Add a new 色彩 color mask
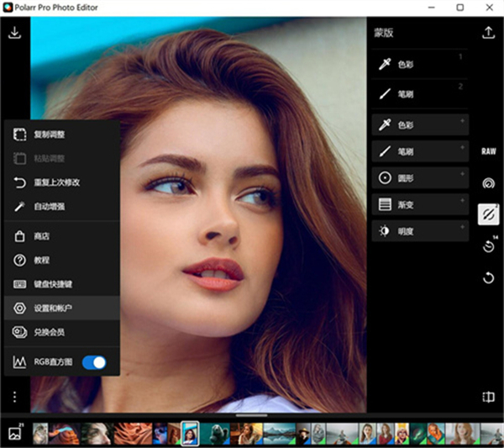 click(x=420, y=124)
